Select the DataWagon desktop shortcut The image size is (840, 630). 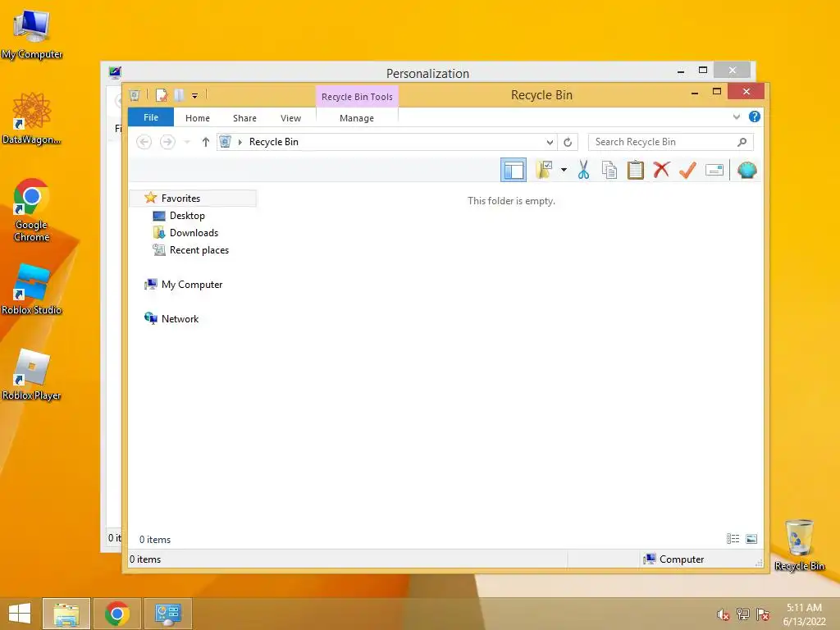pos(32,118)
